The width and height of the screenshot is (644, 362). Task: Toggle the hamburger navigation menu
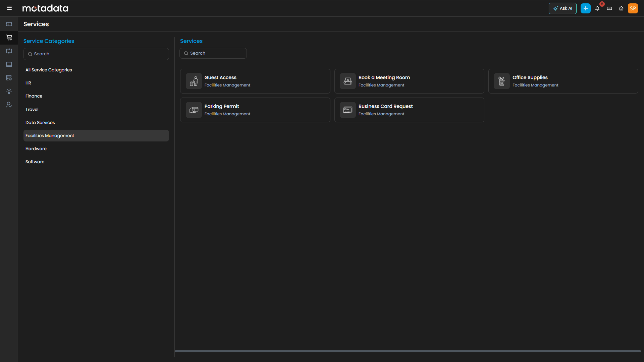coord(9,8)
